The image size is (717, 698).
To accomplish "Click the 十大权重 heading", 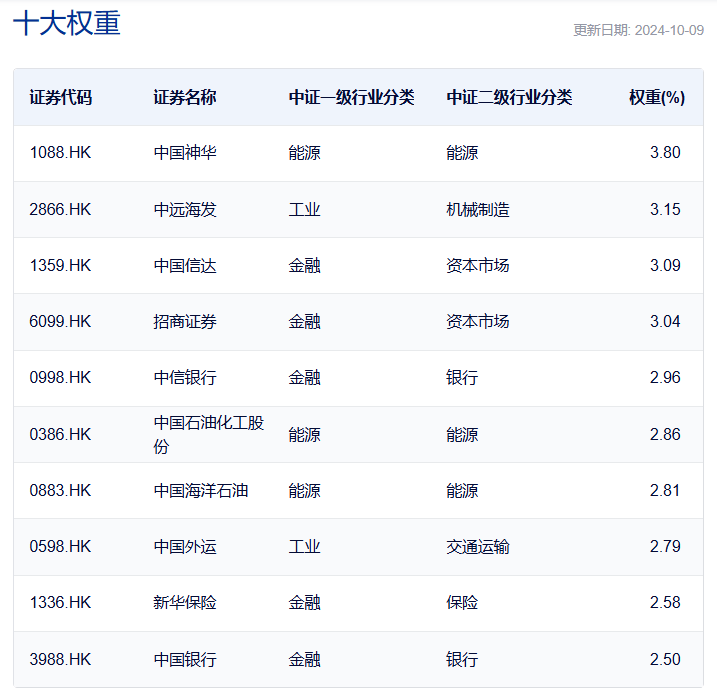I will click(67, 24).
